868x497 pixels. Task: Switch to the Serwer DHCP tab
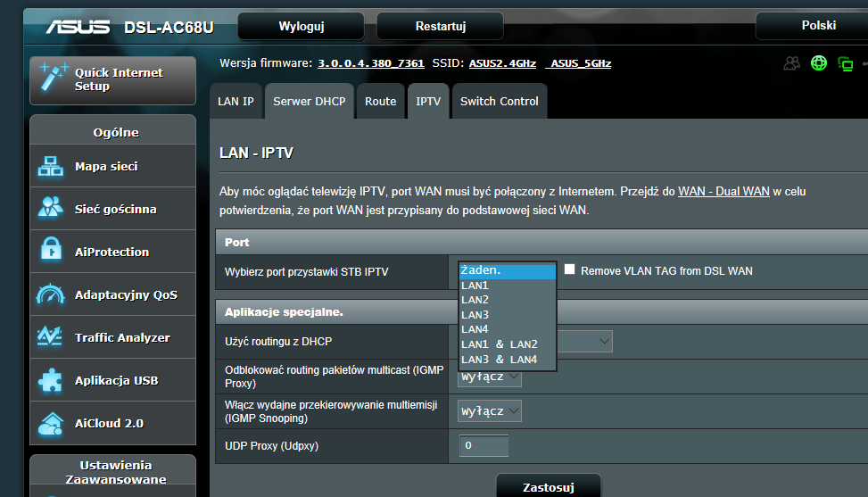coord(309,102)
